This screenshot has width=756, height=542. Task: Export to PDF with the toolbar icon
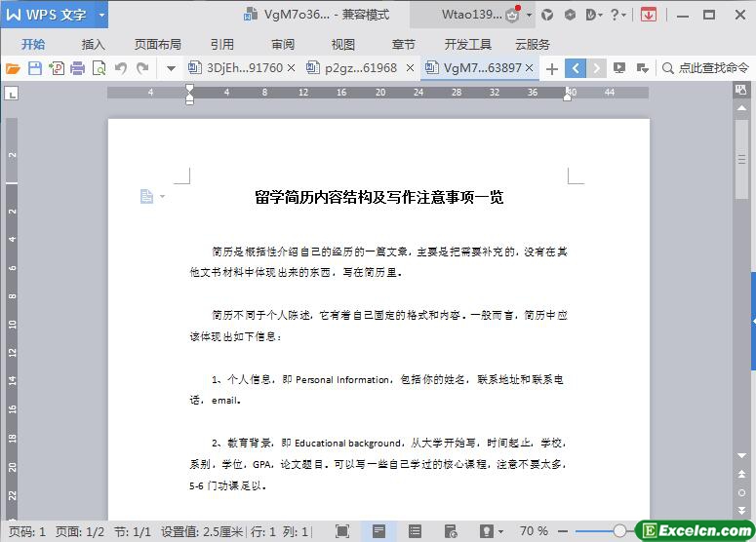(x=57, y=68)
